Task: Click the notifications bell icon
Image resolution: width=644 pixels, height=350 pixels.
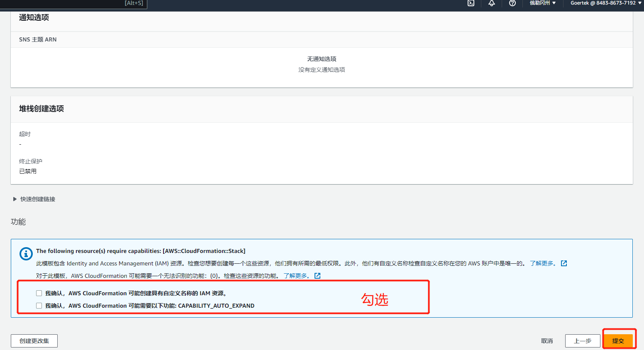Action: [x=492, y=3]
